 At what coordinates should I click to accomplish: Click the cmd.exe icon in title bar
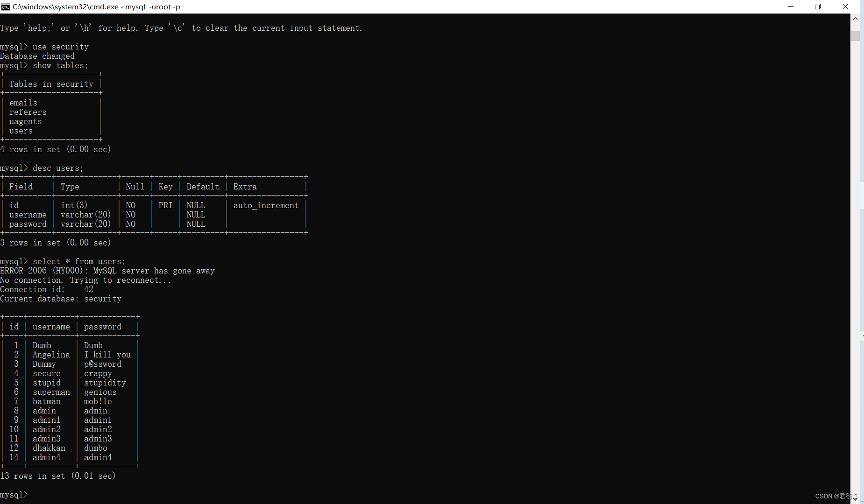click(6, 7)
